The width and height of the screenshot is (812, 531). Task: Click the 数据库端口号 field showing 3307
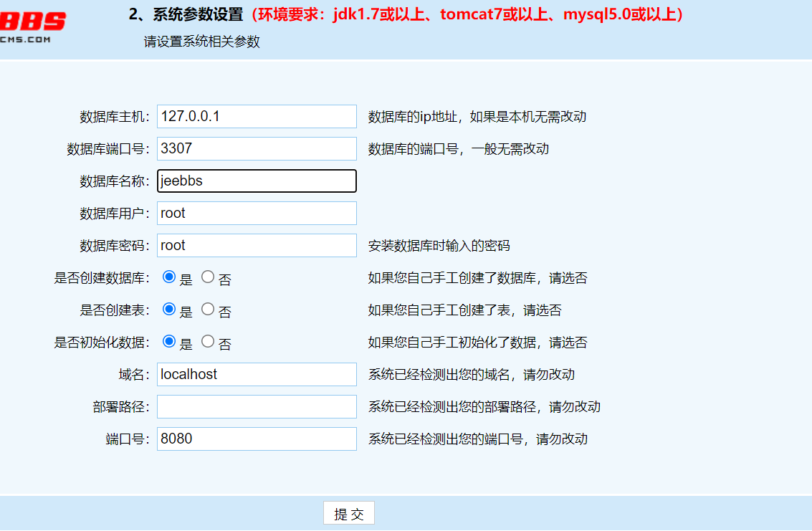pyautogui.click(x=257, y=148)
